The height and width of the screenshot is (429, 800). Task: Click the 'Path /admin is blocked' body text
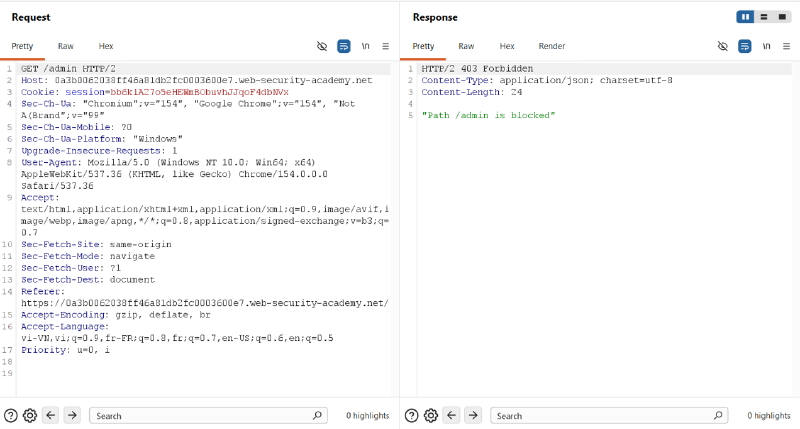click(488, 115)
